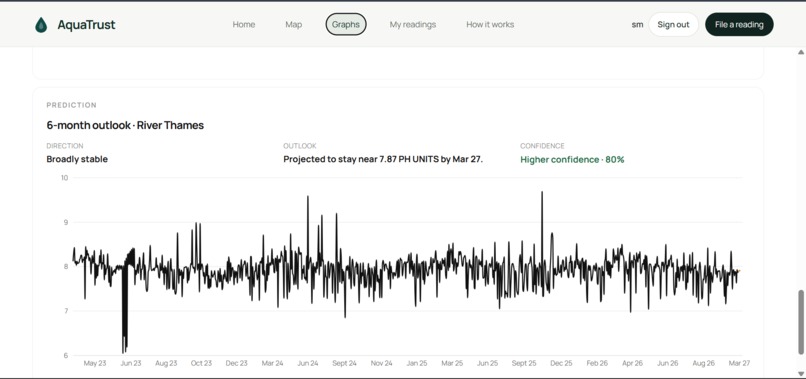
Task: Click the File a reading button
Action: coord(739,25)
